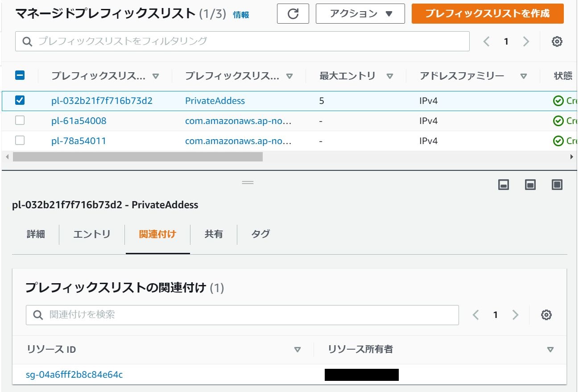Uncheck the pl-032b21f7f716b73d2 row checkbox

[x=20, y=100]
